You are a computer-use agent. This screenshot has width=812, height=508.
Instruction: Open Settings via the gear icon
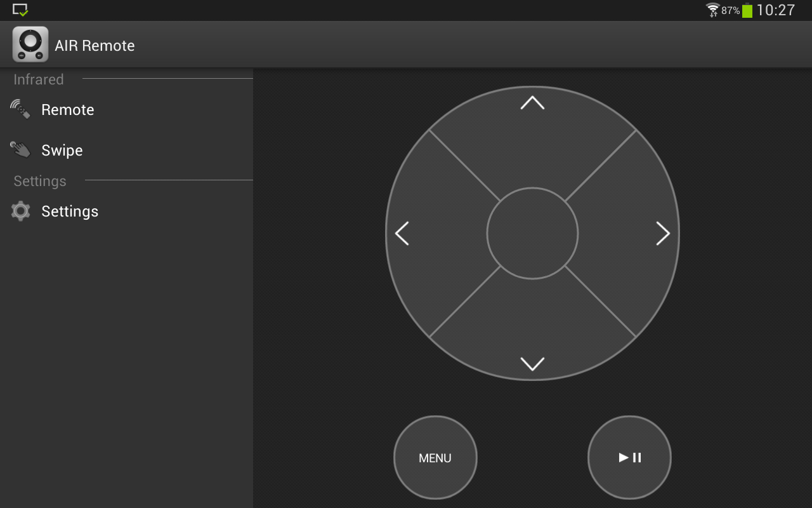[20, 211]
